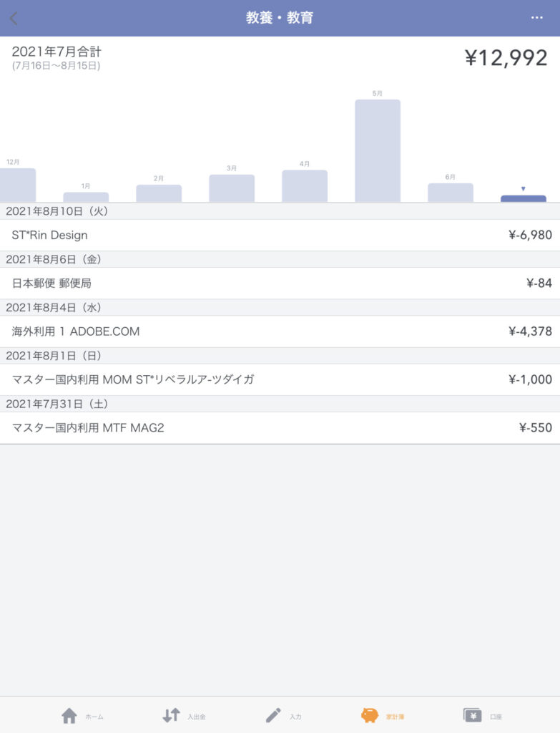Select the June bar in chart
Screen dimensions: 560x733
click(451, 193)
